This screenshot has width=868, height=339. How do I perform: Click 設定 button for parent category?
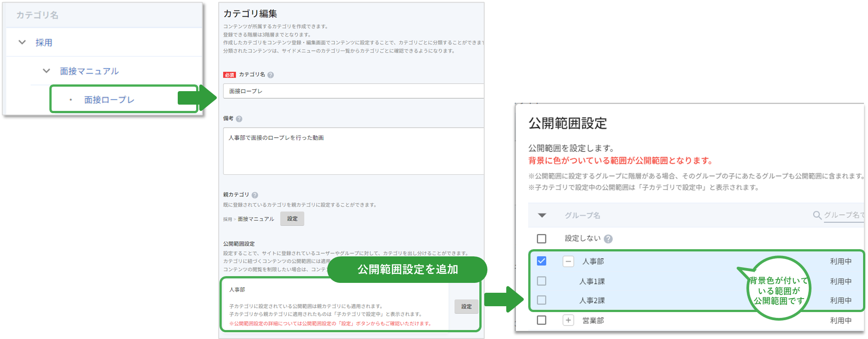(x=292, y=219)
